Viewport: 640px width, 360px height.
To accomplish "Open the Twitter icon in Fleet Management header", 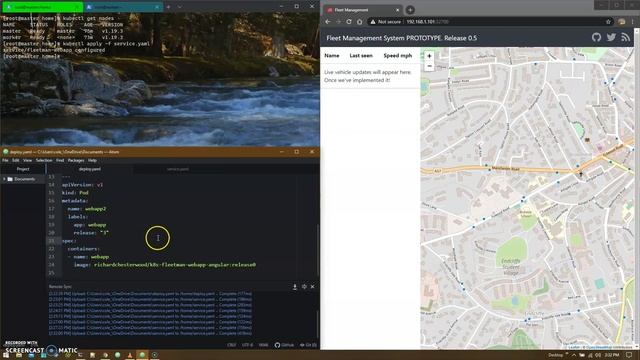I will pos(611,38).
